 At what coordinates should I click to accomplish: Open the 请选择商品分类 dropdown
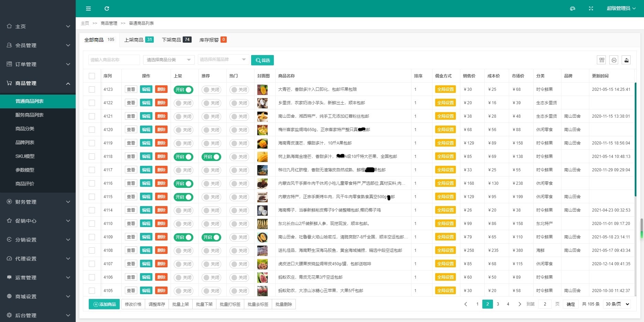coord(169,60)
